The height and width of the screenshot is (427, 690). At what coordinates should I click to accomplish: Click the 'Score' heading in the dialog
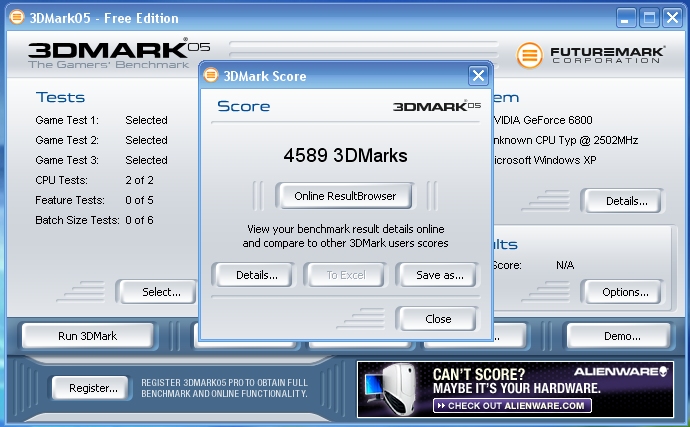point(244,106)
